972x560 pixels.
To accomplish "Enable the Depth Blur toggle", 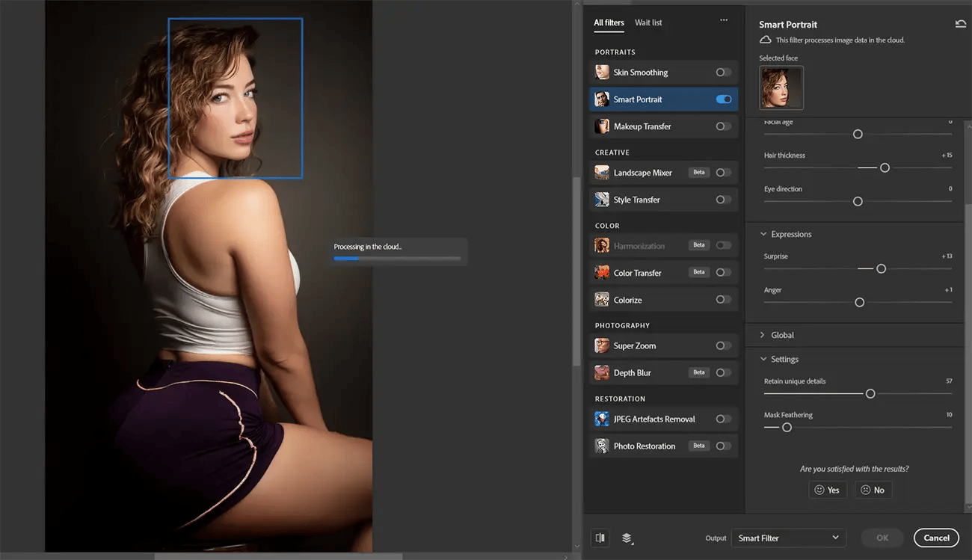I will (723, 373).
